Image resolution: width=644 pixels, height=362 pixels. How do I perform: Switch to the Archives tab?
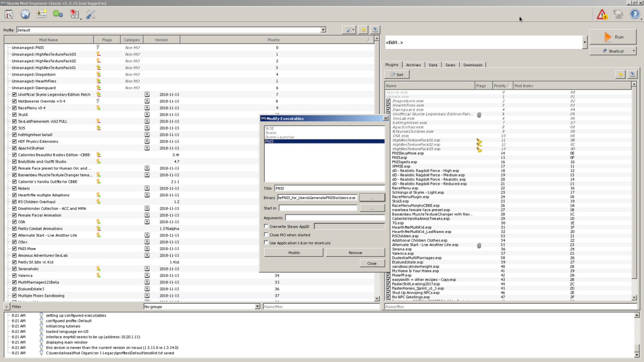(413, 65)
